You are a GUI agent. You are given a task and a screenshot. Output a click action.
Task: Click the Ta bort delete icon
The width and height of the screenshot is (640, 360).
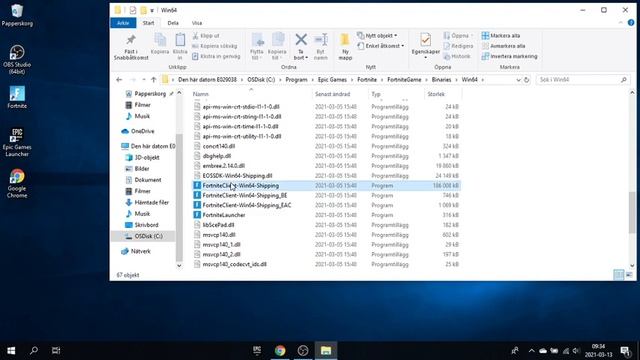pos(301,40)
